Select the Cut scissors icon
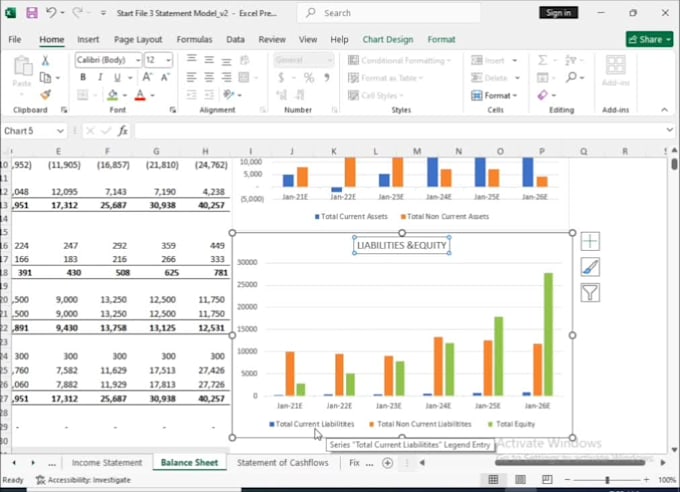 pyautogui.click(x=45, y=60)
